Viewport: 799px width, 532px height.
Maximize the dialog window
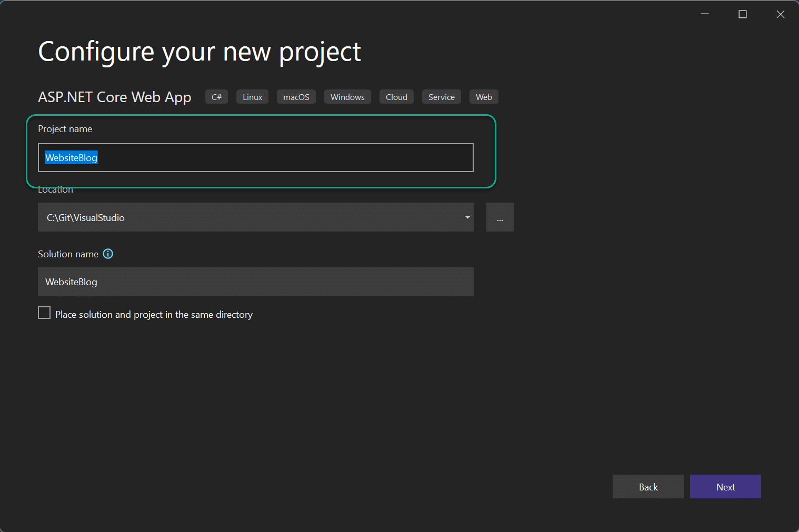[x=743, y=14]
